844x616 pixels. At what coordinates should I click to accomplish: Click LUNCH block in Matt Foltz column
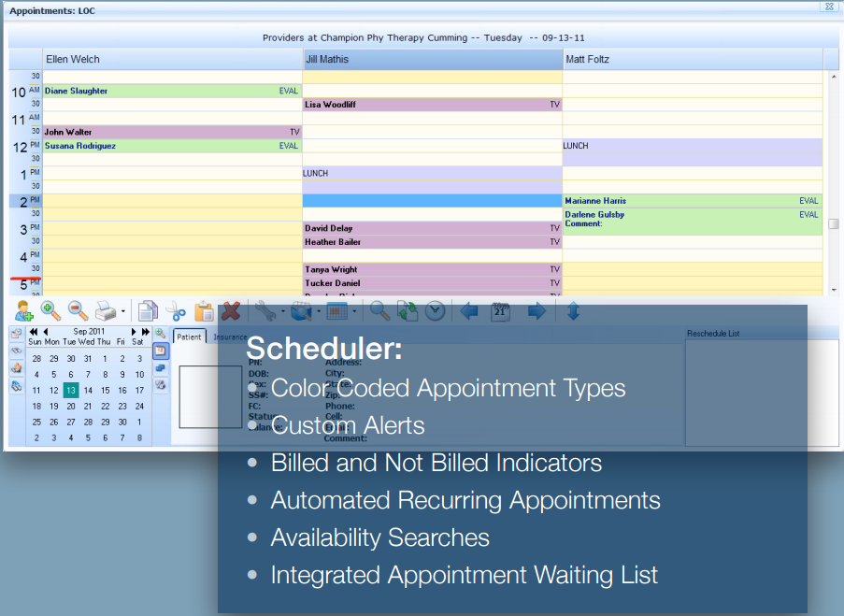point(693,152)
